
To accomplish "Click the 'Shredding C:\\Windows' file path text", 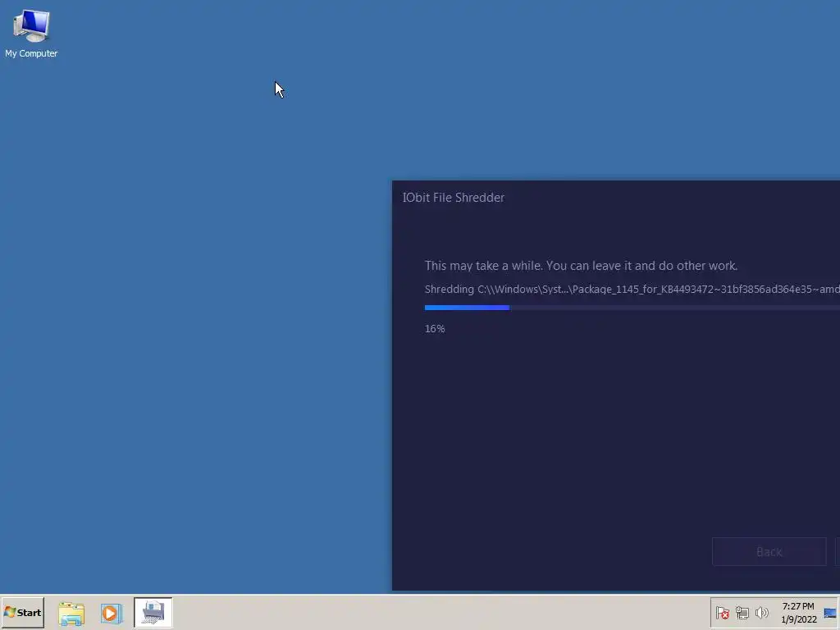I will point(632,290).
